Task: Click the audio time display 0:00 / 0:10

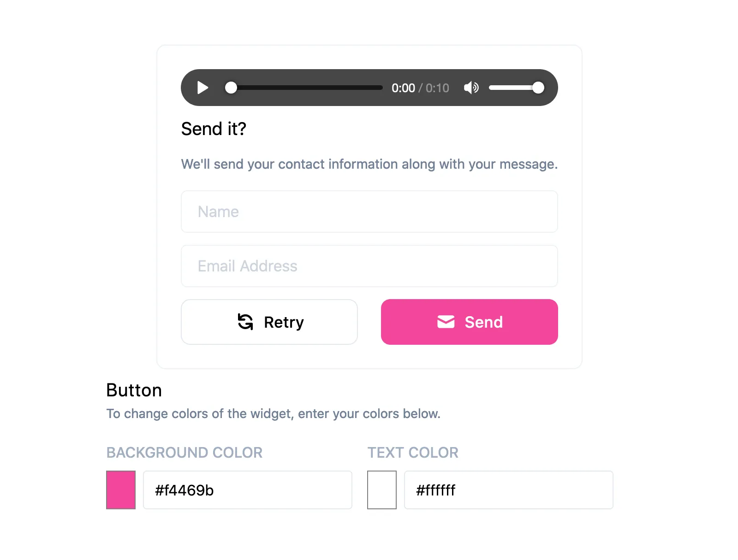Action: [420, 88]
